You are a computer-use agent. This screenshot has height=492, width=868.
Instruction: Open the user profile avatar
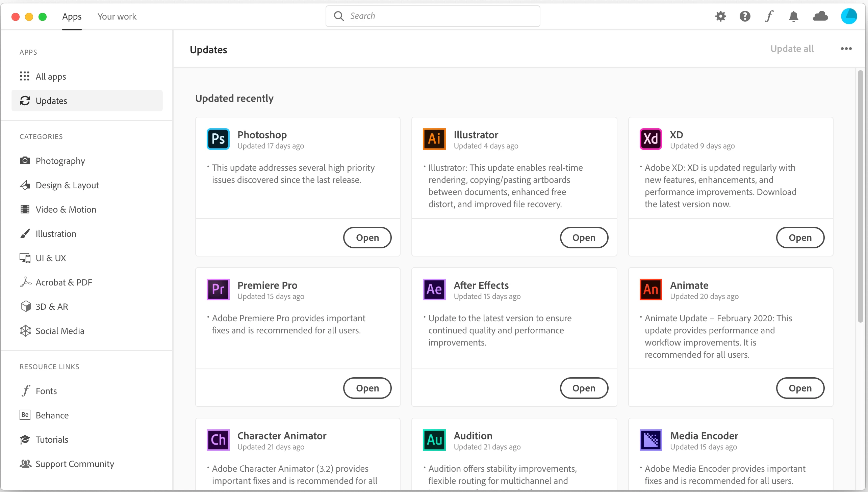click(849, 16)
